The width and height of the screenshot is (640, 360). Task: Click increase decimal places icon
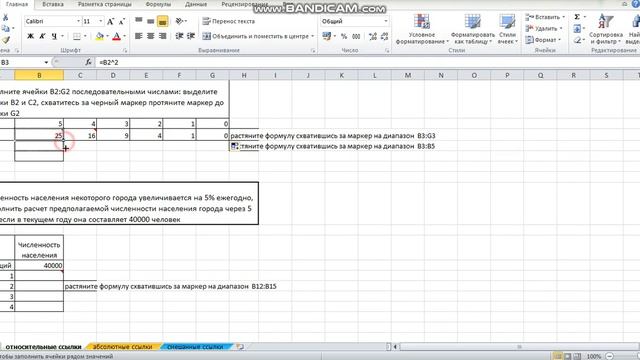coord(373,36)
